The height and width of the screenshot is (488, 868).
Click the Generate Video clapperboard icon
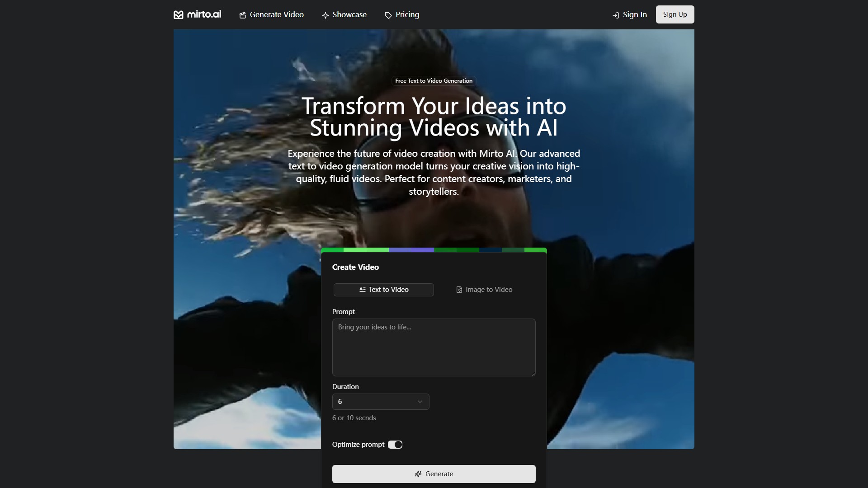pos(243,15)
